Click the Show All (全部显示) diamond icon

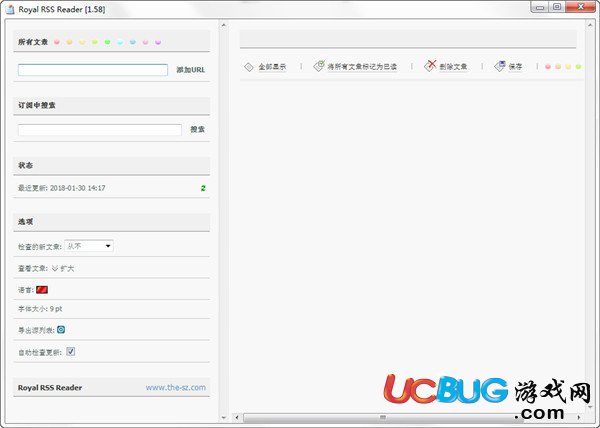pos(249,67)
